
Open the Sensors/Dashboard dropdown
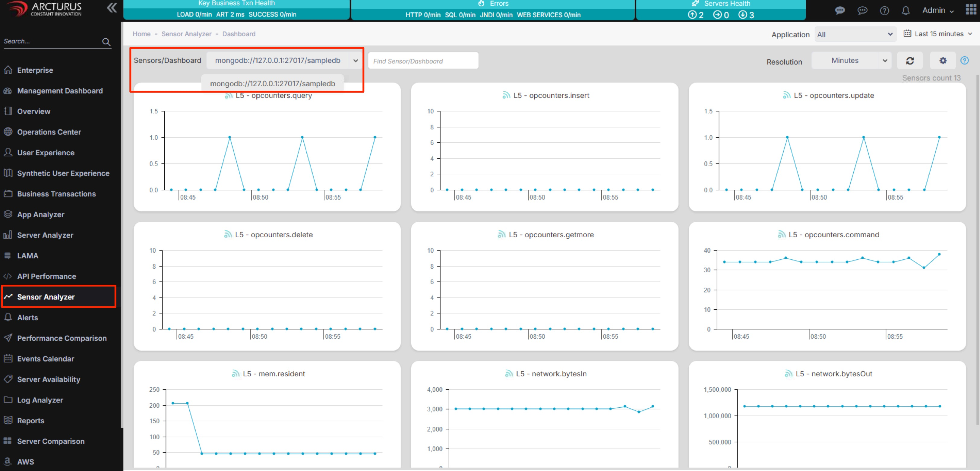pos(283,61)
